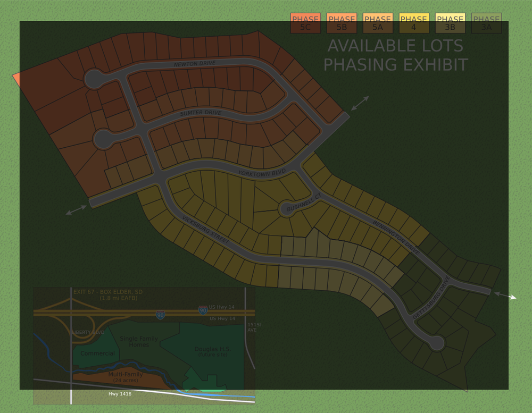The image size is (532, 413).
Task: Select the Bushnell Ct label
Action: (x=304, y=203)
